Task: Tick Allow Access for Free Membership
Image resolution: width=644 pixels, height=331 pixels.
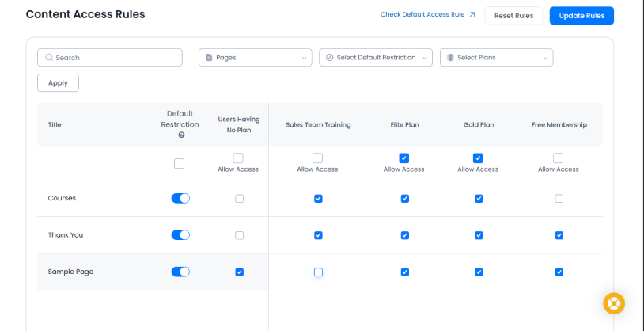Action: 559,158
